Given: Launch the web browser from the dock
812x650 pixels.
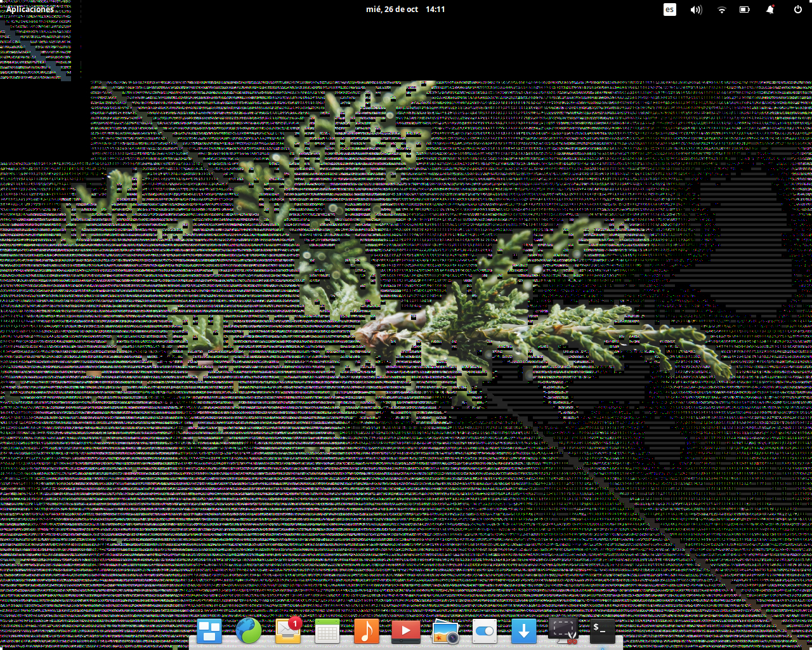Looking at the screenshot, I should point(249,631).
